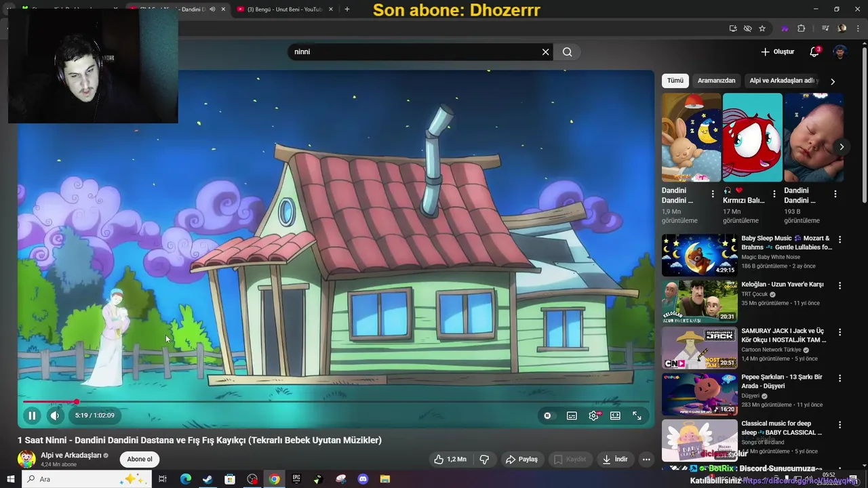Screen dimensions: 868x488
Task: Open the Chrome extensions puzzle icon
Action: (x=802, y=28)
